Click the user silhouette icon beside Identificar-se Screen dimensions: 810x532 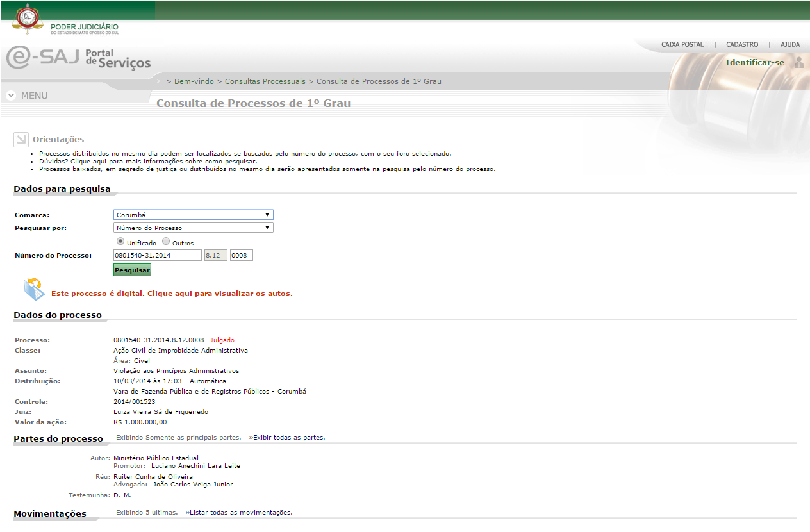[x=798, y=63]
